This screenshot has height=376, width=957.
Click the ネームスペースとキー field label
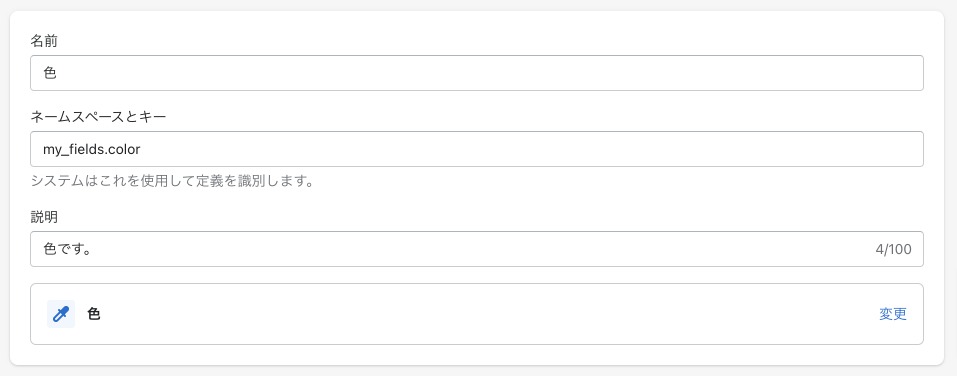coord(99,117)
